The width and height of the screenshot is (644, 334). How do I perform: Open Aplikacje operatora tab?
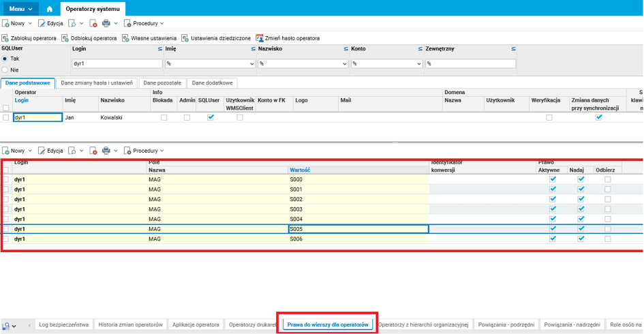point(196,324)
